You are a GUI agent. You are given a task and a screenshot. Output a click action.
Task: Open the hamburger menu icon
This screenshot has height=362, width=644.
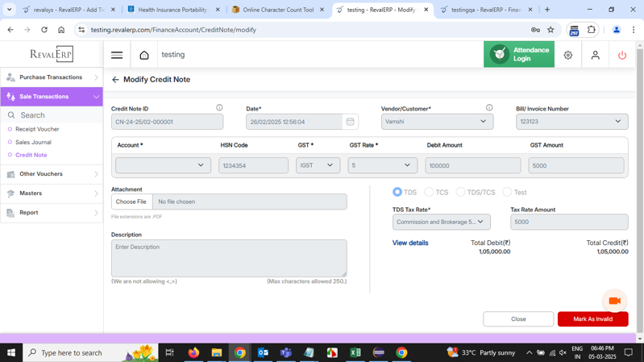click(x=117, y=55)
